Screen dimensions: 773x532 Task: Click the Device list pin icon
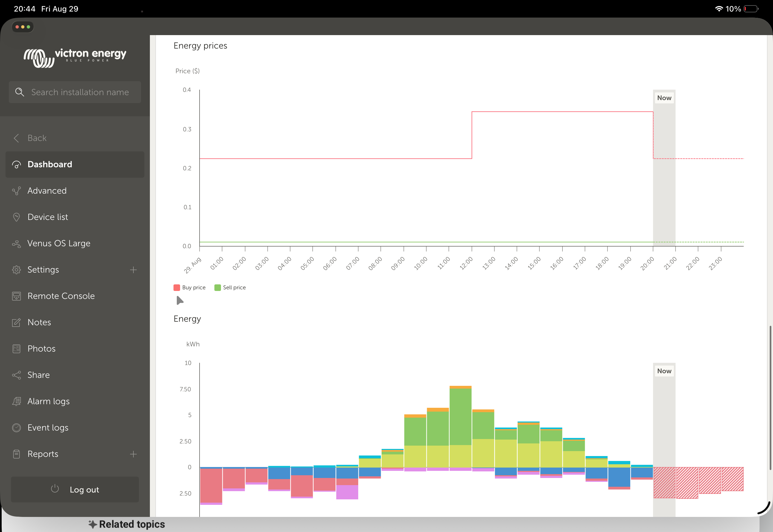pos(16,217)
